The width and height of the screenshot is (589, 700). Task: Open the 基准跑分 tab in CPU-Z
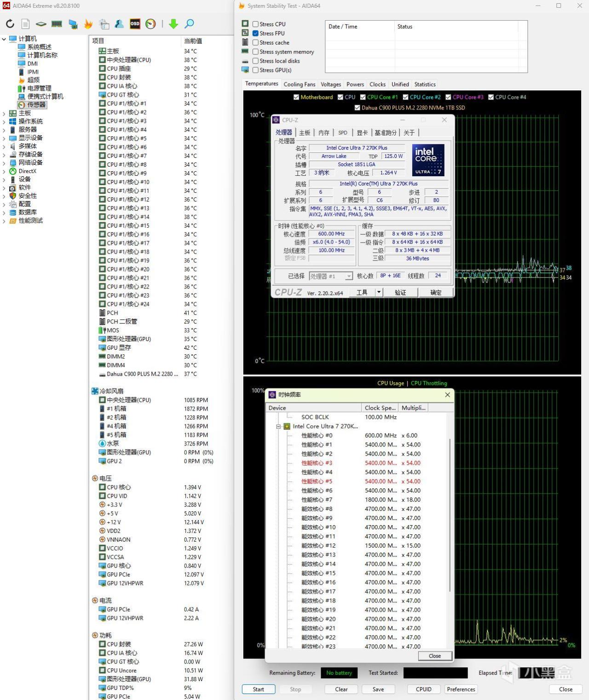386,133
